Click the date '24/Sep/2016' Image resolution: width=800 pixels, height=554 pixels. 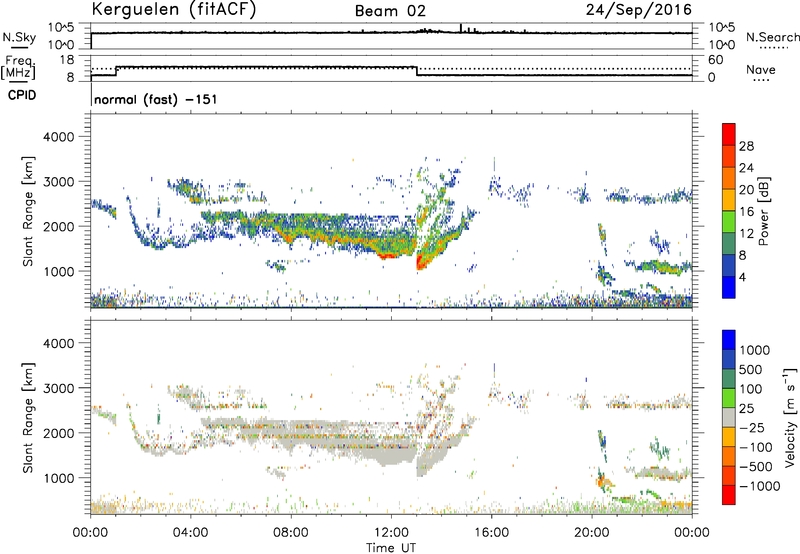(639, 10)
